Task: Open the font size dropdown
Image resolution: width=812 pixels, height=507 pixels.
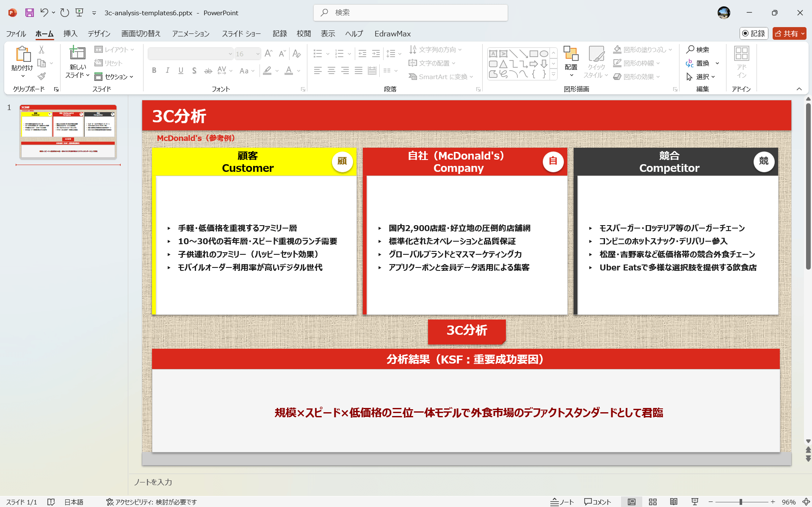Action: [257, 54]
